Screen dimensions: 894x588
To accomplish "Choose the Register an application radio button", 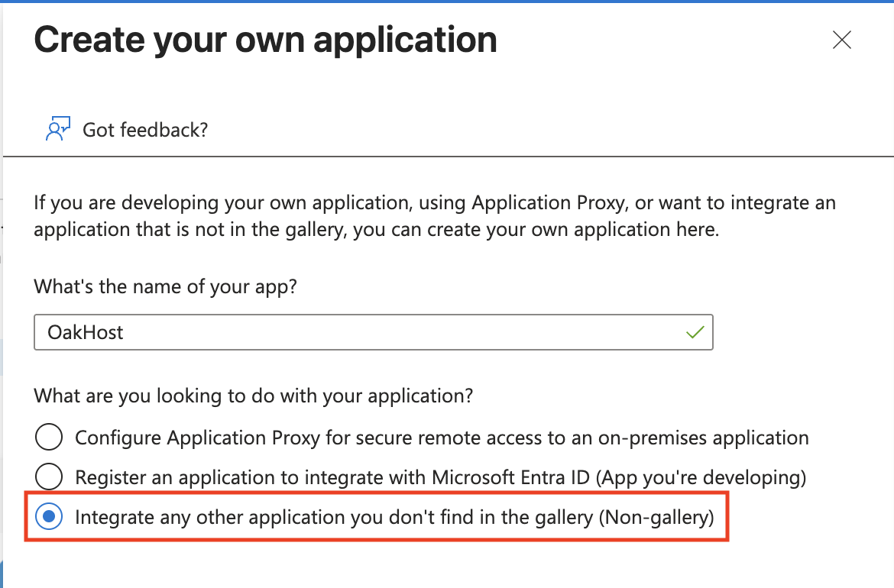I will (x=49, y=477).
